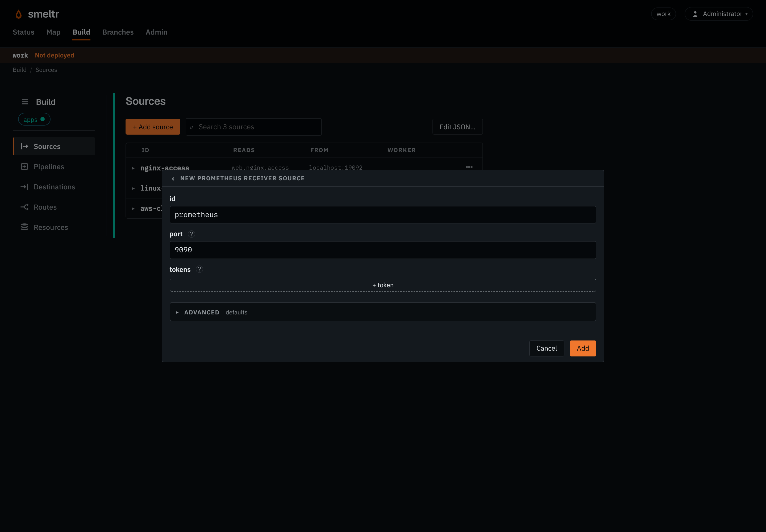The image size is (766, 532).
Task: Open Edit JSON...
Action: 457,127
